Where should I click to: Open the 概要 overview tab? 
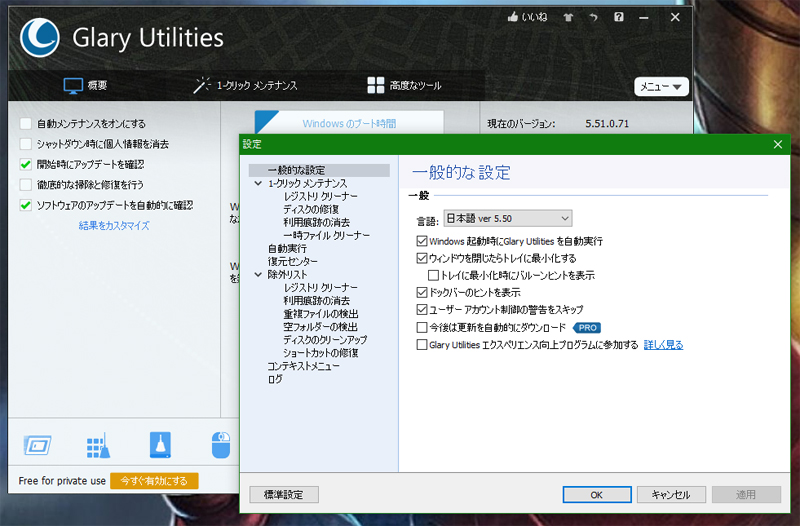[85, 85]
